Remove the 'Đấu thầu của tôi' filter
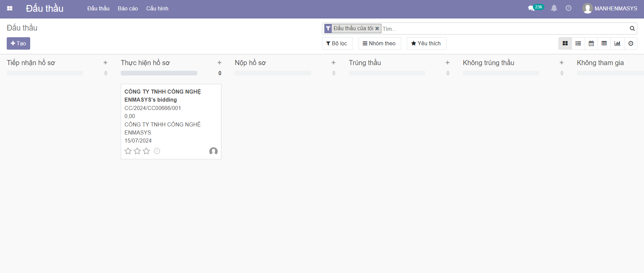 pyautogui.click(x=377, y=29)
